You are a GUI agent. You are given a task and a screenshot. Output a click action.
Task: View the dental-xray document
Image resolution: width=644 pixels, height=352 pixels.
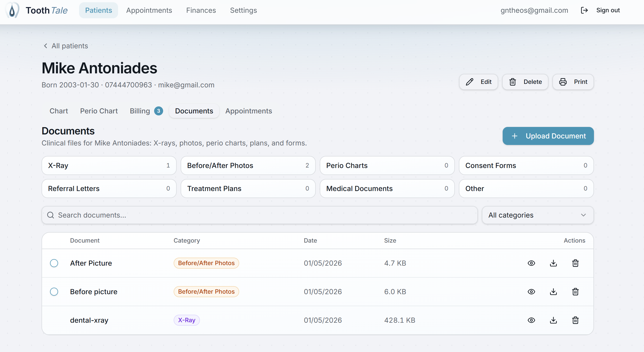[531, 320]
